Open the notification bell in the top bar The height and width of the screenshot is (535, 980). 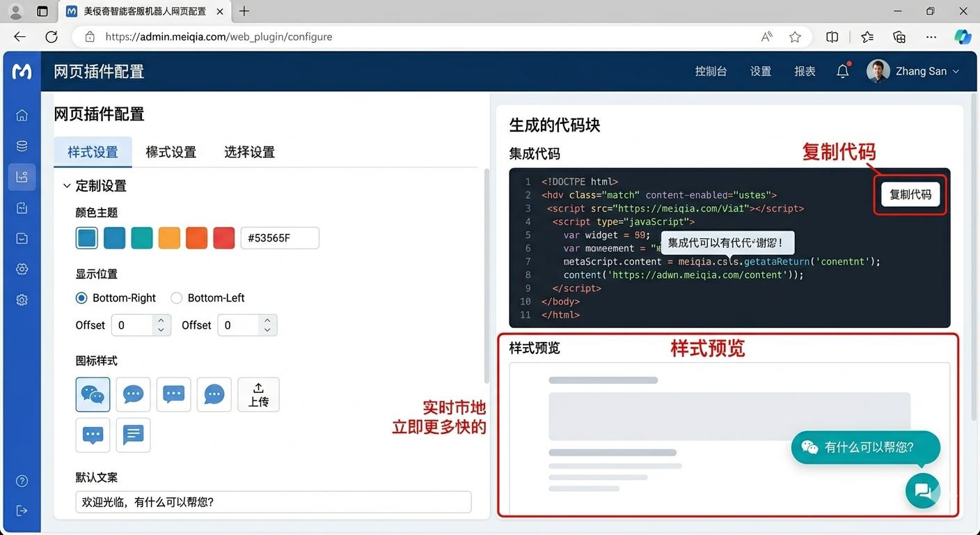pos(842,70)
